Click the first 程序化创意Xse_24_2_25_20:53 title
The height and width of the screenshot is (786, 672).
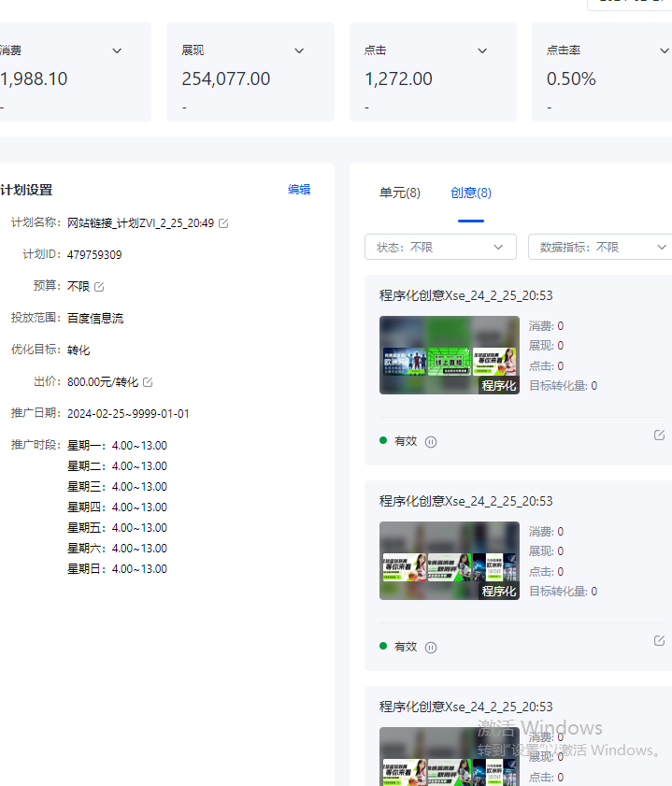pos(465,295)
